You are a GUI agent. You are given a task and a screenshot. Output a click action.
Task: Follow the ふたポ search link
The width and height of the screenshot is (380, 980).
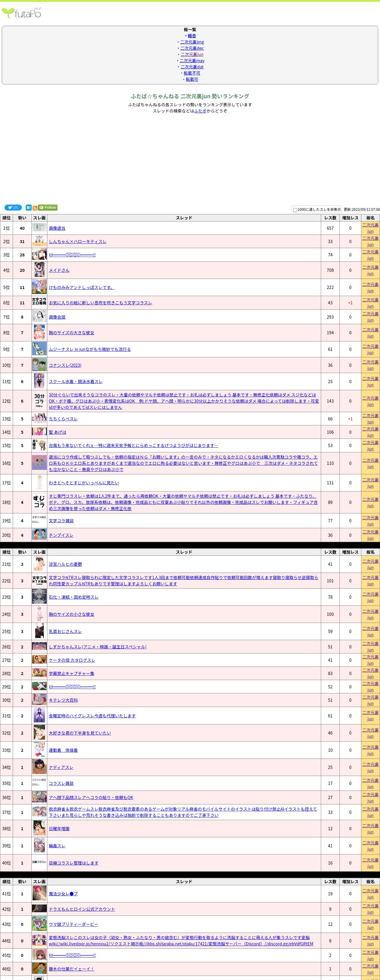coord(200,111)
